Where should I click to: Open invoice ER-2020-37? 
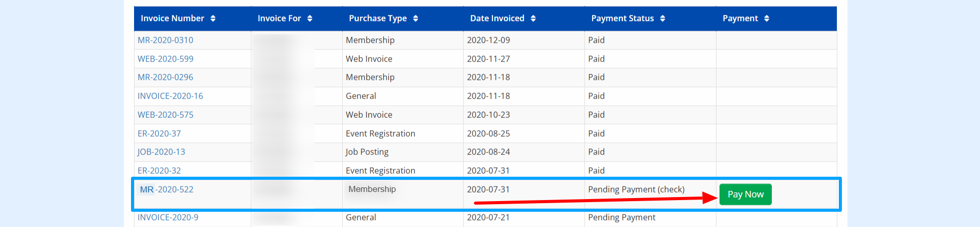pos(159,134)
